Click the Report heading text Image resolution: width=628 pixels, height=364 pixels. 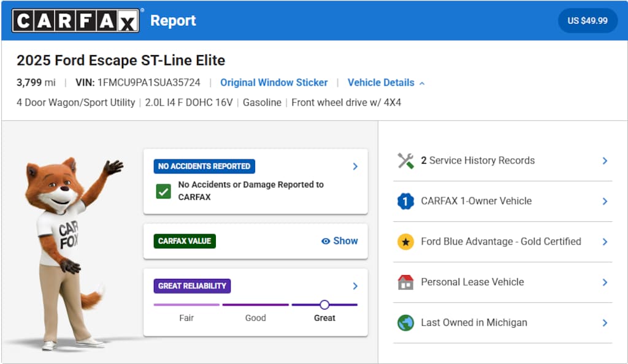click(173, 20)
